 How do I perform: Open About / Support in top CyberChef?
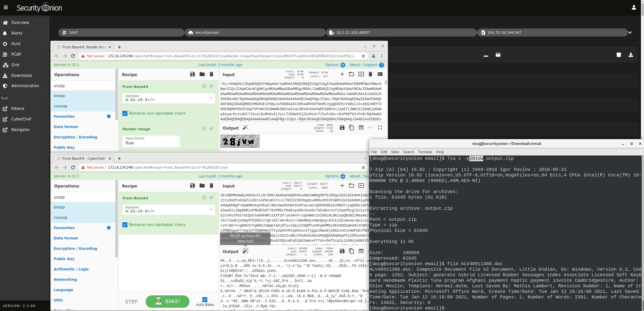[366, 65]
